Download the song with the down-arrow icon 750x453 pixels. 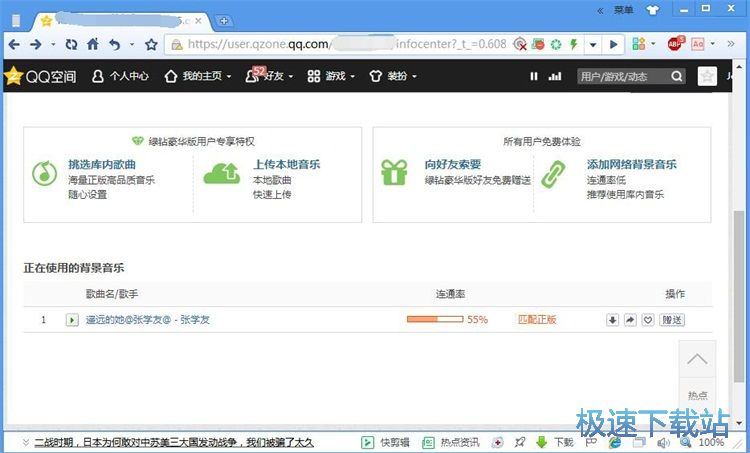[612, 320]
